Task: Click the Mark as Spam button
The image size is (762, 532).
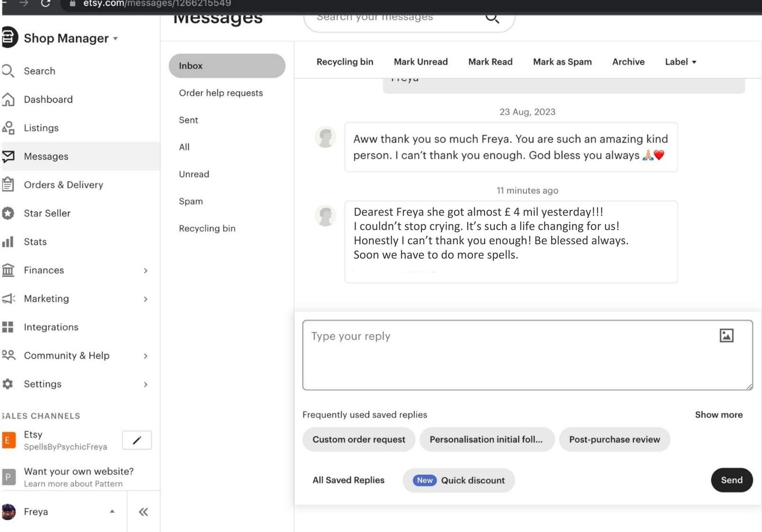Action: coord(562,62)
